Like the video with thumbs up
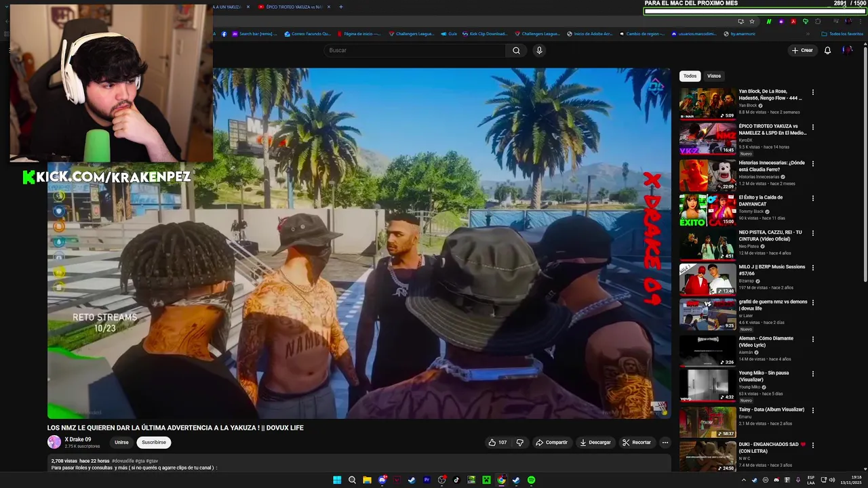 tap(497, 443)
